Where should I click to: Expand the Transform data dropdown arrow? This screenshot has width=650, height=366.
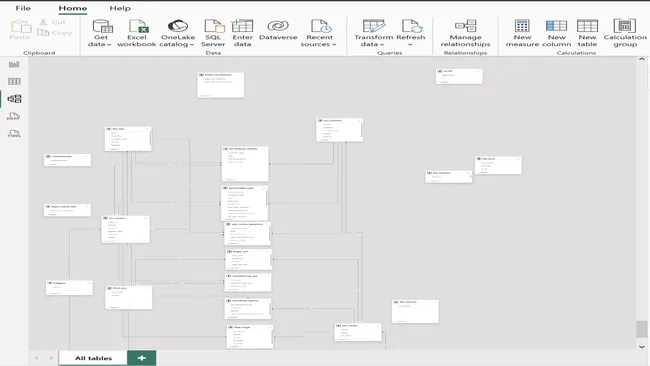[x=382, y=44]
